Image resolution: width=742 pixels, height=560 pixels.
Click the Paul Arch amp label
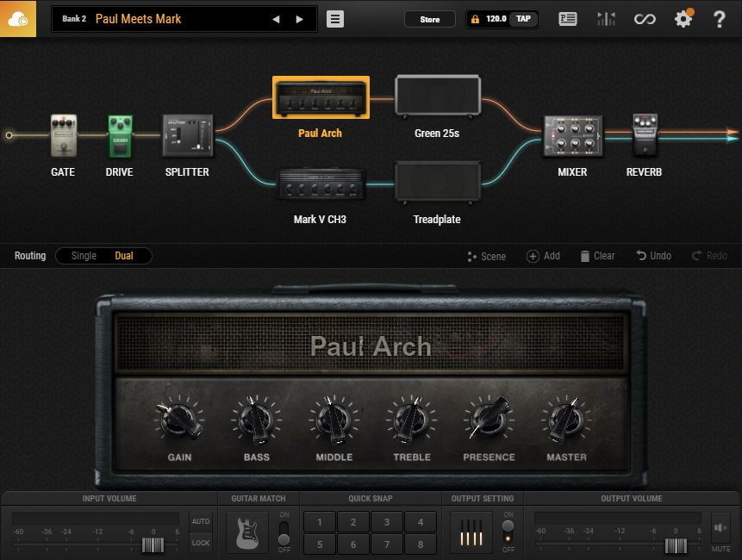(320, 134)
